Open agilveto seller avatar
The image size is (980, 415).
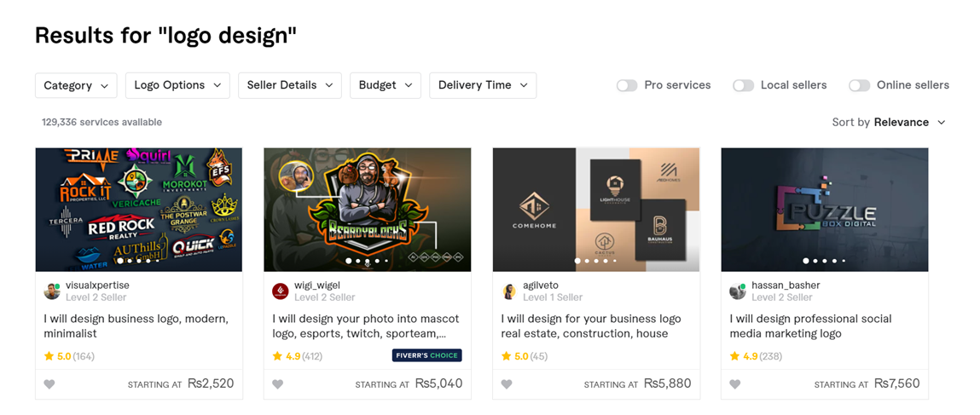click(509, 291)
